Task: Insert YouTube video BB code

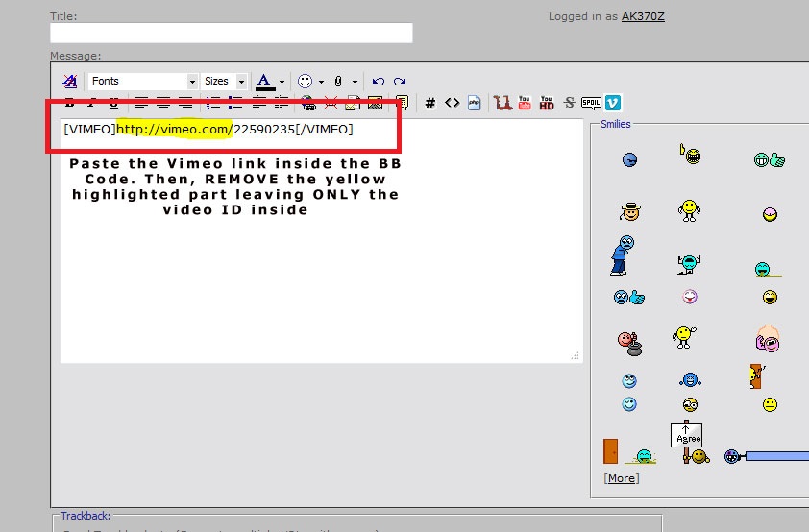Action: tap(525, 103)
